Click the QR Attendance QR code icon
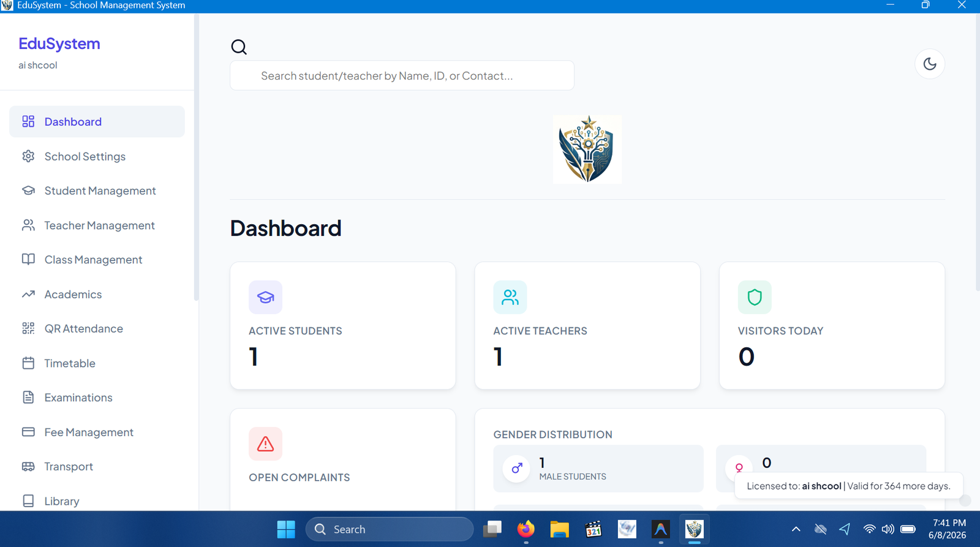Screen dimensions: 980x547 (28, 328)
